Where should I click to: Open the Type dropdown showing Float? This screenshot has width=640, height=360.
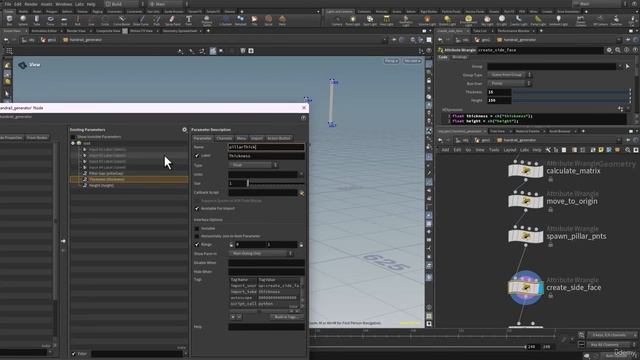click(253, 165)
